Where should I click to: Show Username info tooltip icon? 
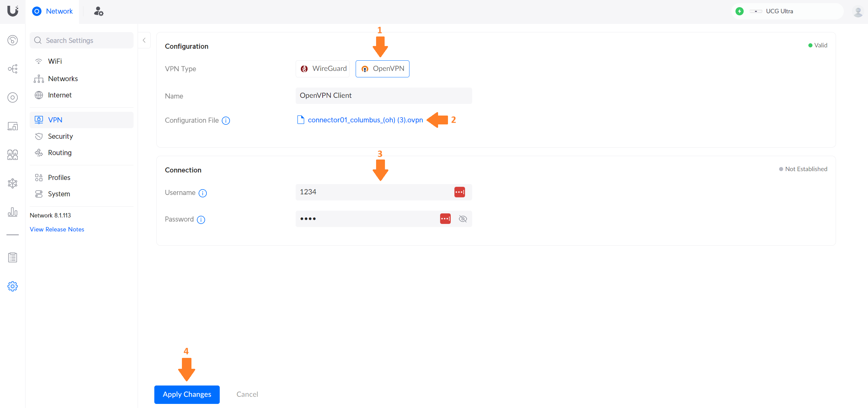point(203,193)
